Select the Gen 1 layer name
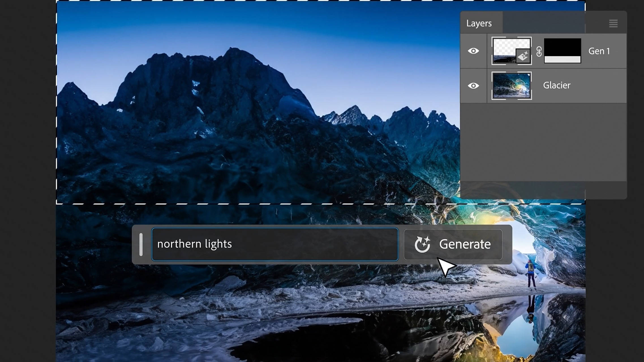Viewport: 644px width, 362px height. [x=599, y=51]
